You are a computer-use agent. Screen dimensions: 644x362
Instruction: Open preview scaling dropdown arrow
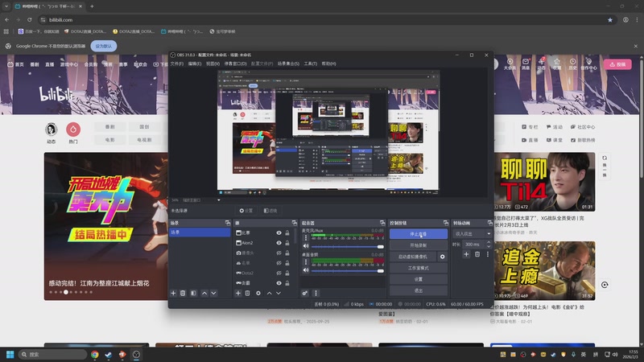click(x=218, y=200)
